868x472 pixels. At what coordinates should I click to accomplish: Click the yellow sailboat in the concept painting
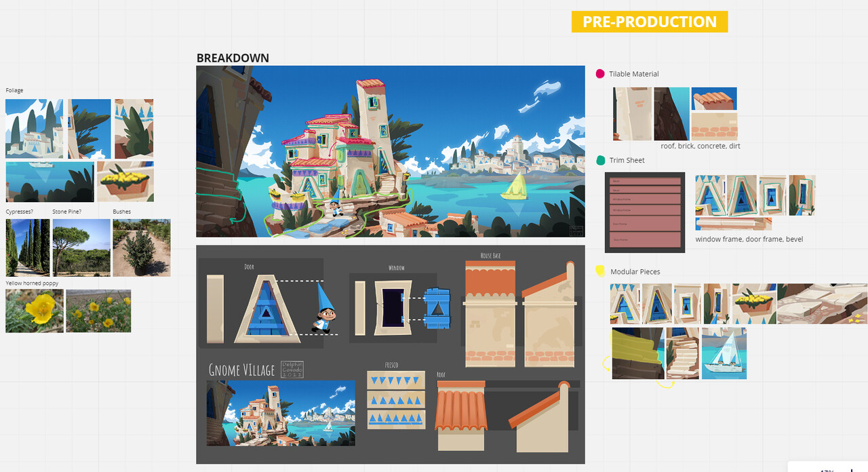click(x=513, y=186)
